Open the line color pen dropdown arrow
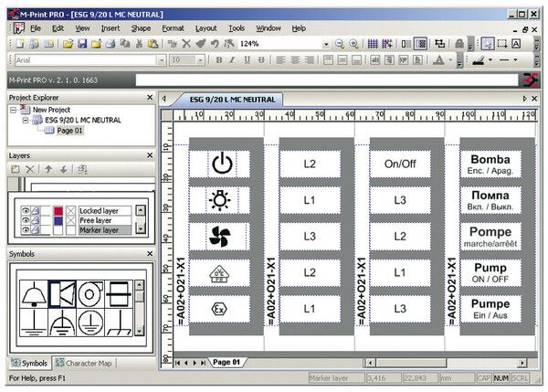548x392 pixels. coord(490,60)
